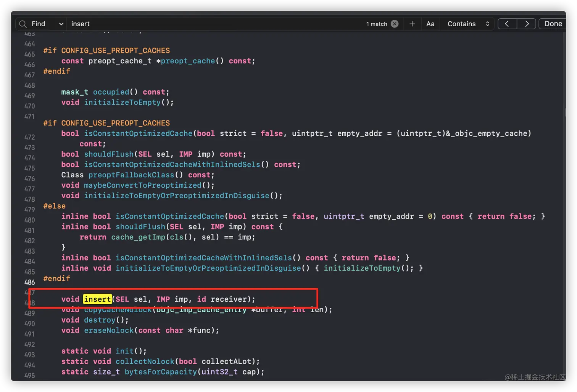
Task: Click the "#else" preprocessor directive
Action: click(x=54, y=206)
